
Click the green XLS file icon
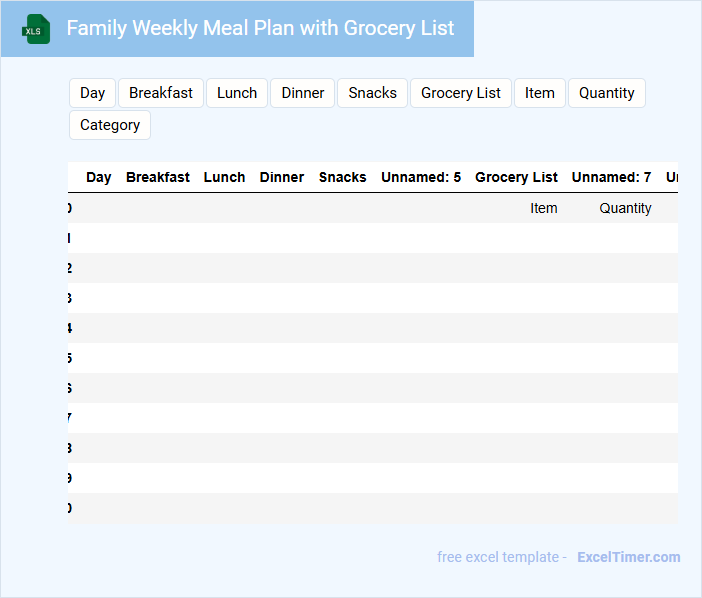[36, 29]
